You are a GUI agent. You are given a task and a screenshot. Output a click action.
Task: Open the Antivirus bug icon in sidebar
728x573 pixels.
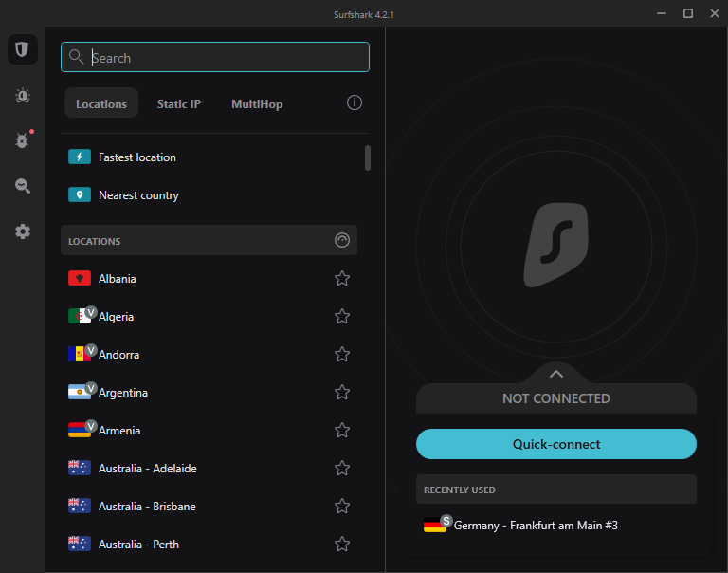(x=23, y=139)
